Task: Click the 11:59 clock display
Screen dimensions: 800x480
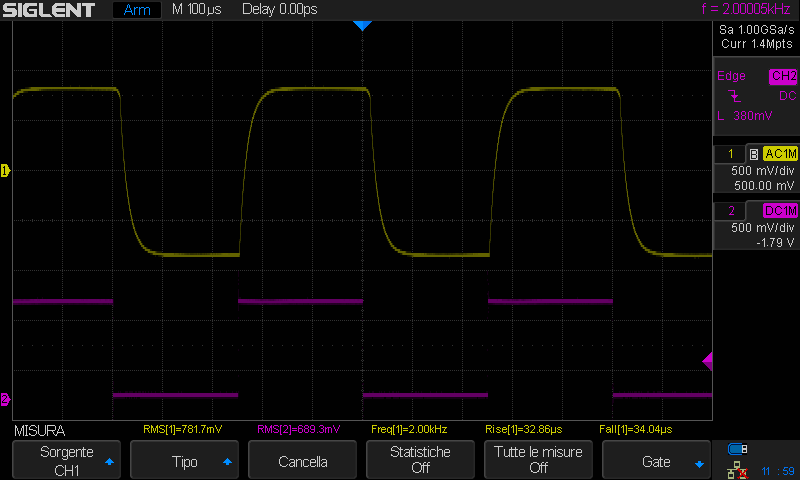Action: click(x=778, y=471)
